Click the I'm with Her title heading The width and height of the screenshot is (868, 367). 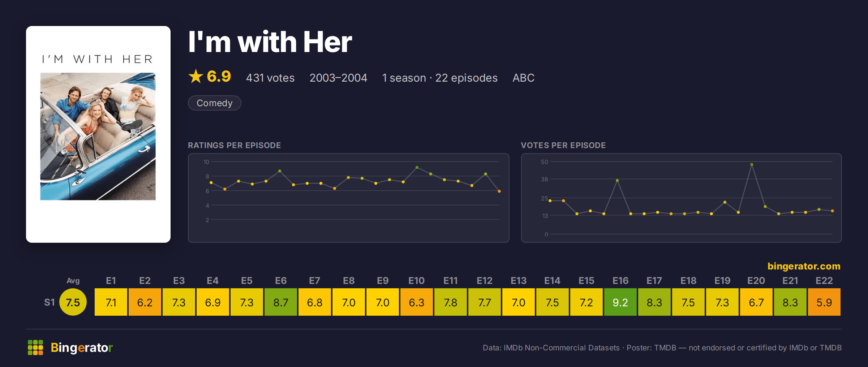pyautogui.click(x=270, y=42)
